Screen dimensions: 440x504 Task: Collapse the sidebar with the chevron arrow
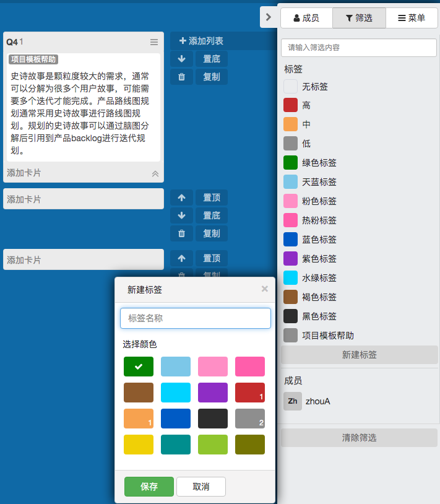268,17
